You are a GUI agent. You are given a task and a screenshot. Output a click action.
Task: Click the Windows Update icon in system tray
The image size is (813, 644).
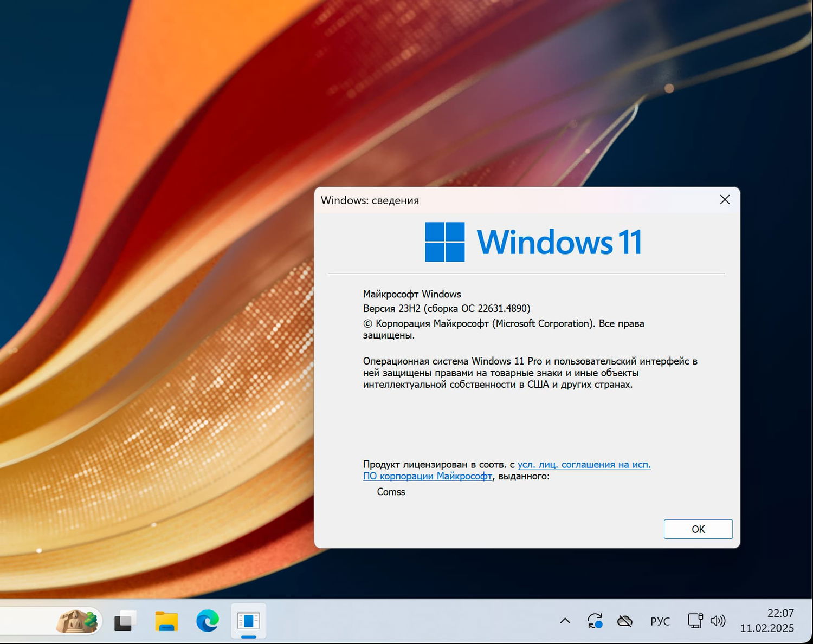[595, 621]
